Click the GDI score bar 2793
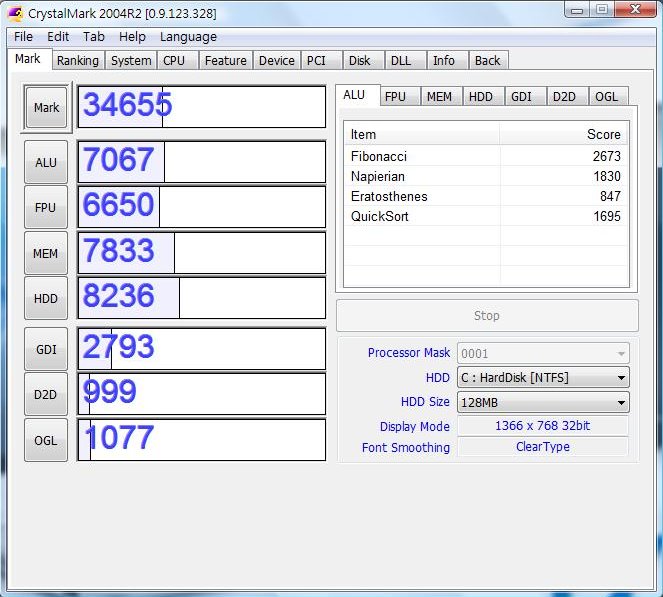 click(x=202, y=349)
